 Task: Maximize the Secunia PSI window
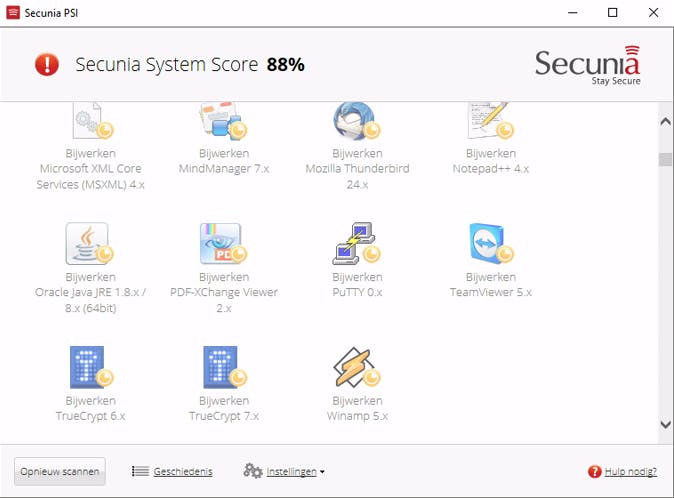point(613,12)
